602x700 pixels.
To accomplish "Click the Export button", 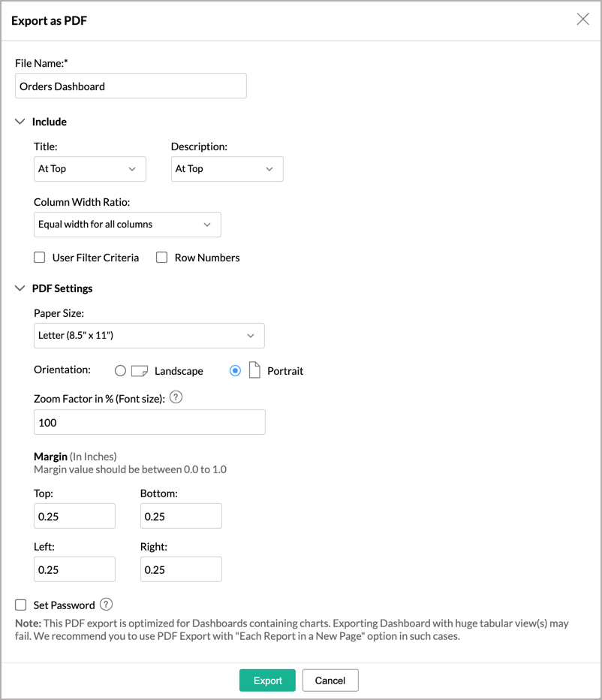I will coord(267,680).
